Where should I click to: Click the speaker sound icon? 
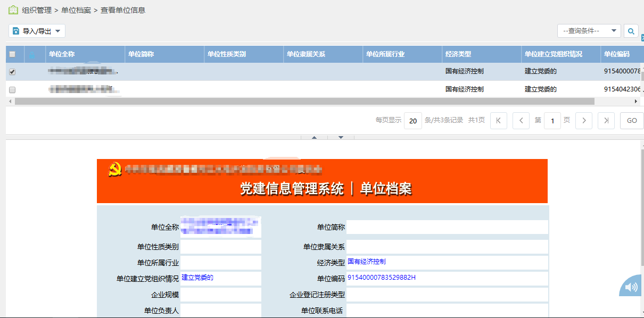pyautogui.click(x=631, y=287)
